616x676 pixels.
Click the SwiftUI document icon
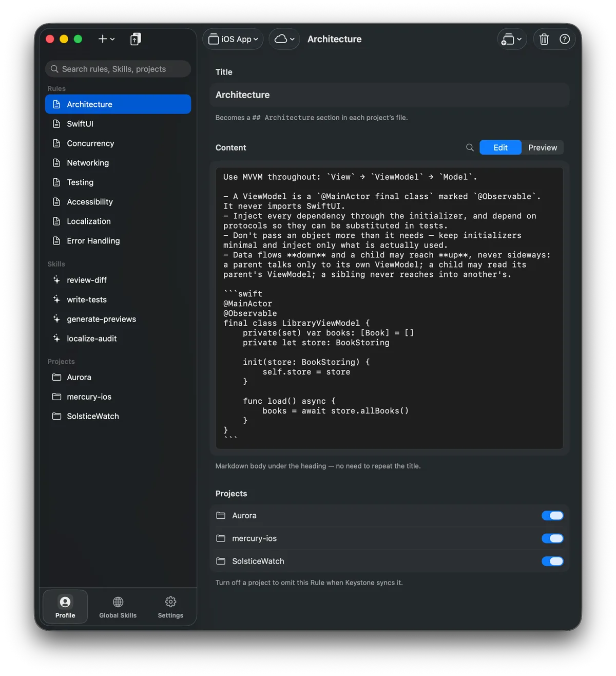(56, 124)
